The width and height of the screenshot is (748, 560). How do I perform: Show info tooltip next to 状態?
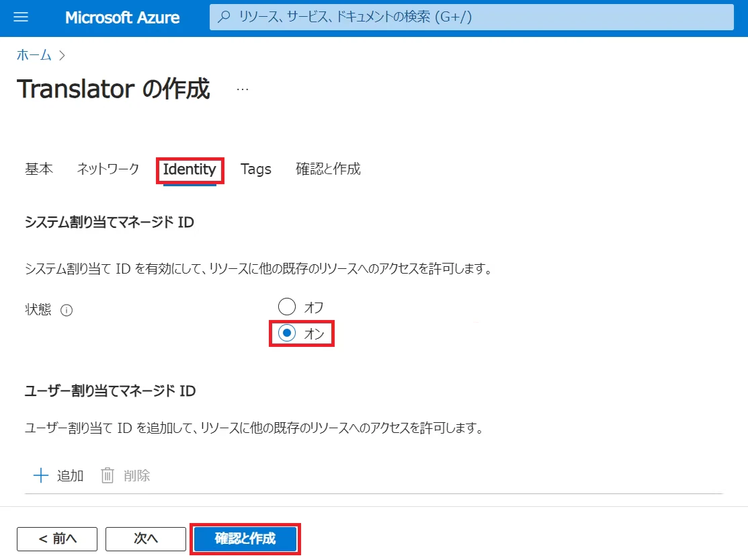(67, 311)
